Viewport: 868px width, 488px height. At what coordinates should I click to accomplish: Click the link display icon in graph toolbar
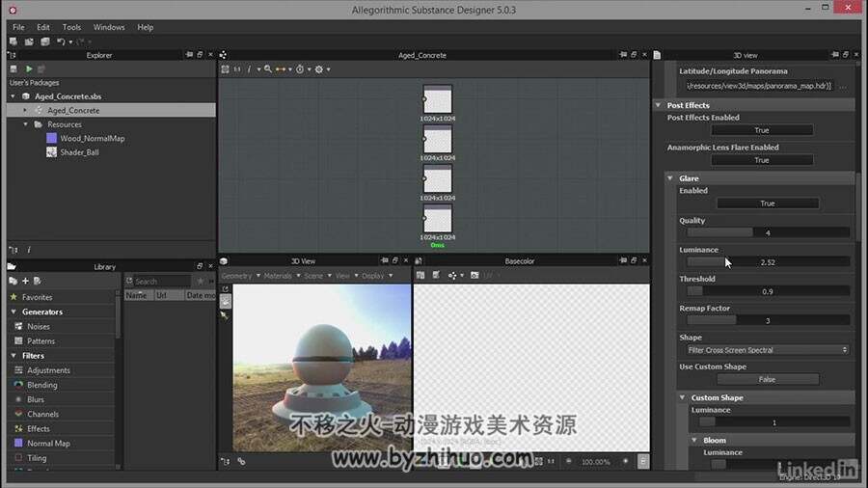click(281, 69)
